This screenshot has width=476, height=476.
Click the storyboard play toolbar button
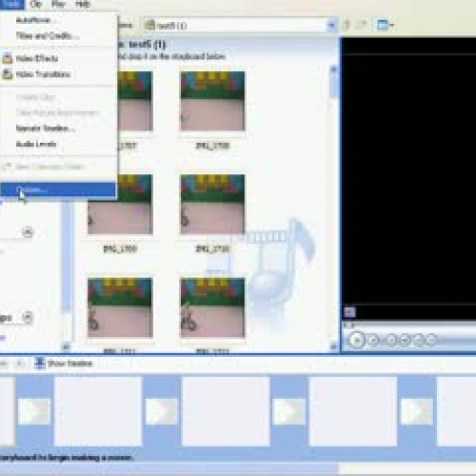[x=20, y=364]
